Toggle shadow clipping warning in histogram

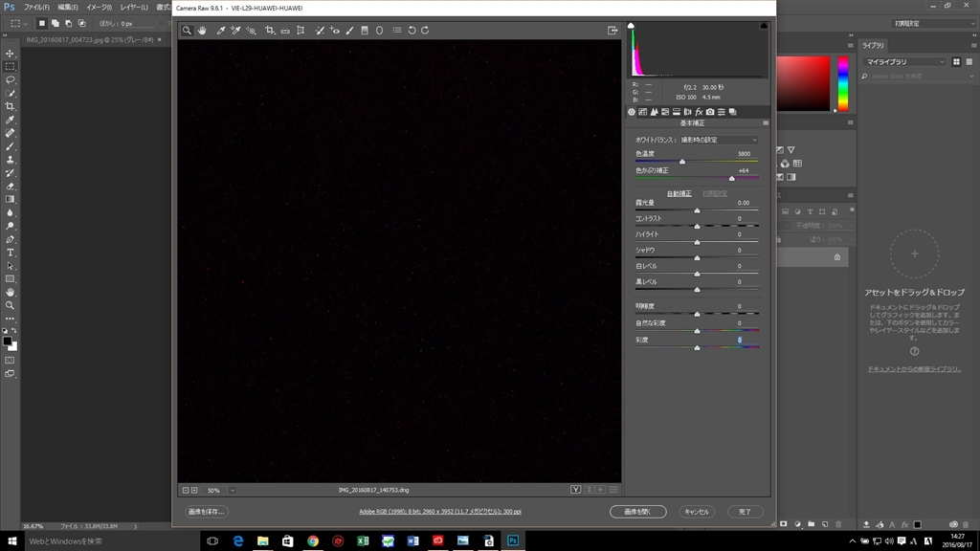(631, 26)
